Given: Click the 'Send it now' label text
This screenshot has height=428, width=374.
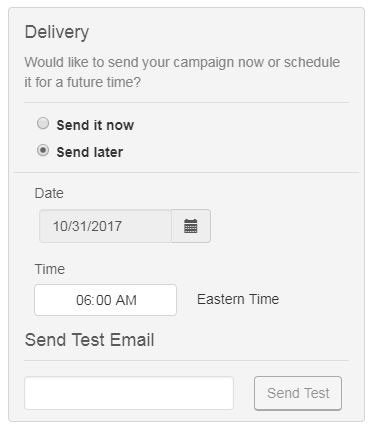Looking at the screenshot, I should [x=95, y=125].
